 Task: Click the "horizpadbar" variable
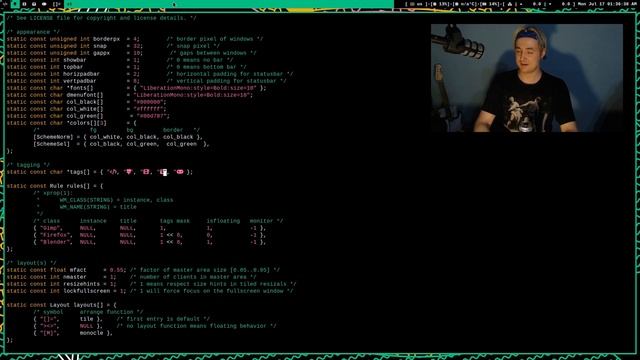(81, 74)
